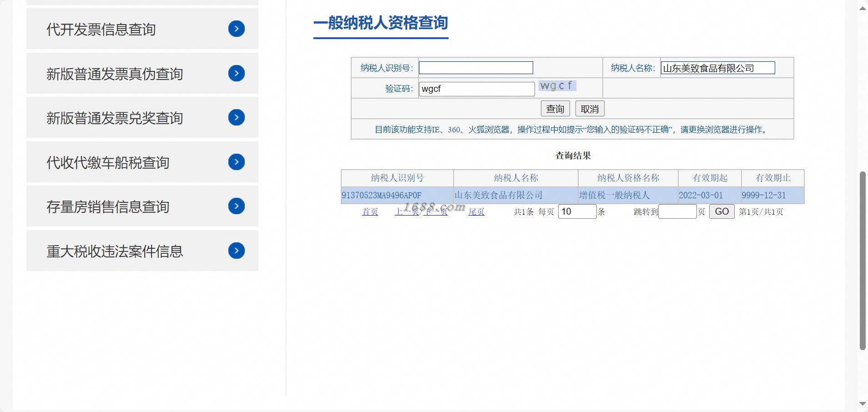Click the vertical scrollbar thumb

pos(863,261)
